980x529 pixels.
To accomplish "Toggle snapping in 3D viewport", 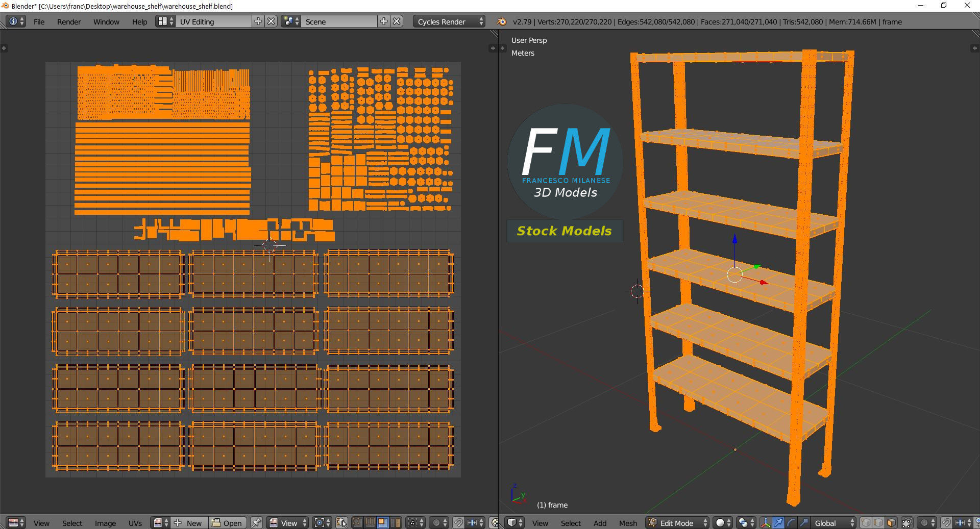I will (x=946, y=523).
